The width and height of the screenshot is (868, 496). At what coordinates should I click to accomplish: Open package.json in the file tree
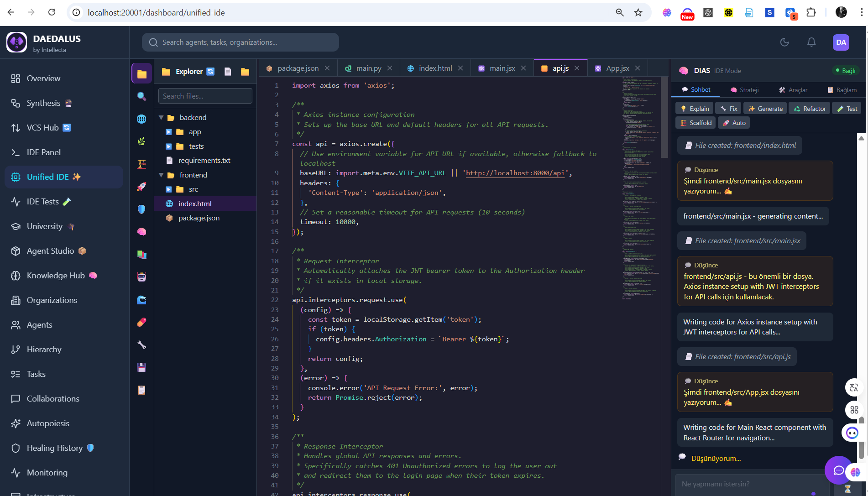205,218
